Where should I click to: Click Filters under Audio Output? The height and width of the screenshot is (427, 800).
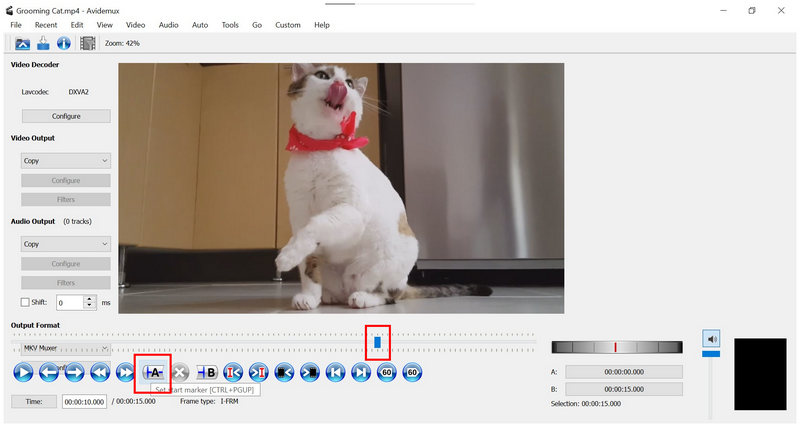[66, 283]
